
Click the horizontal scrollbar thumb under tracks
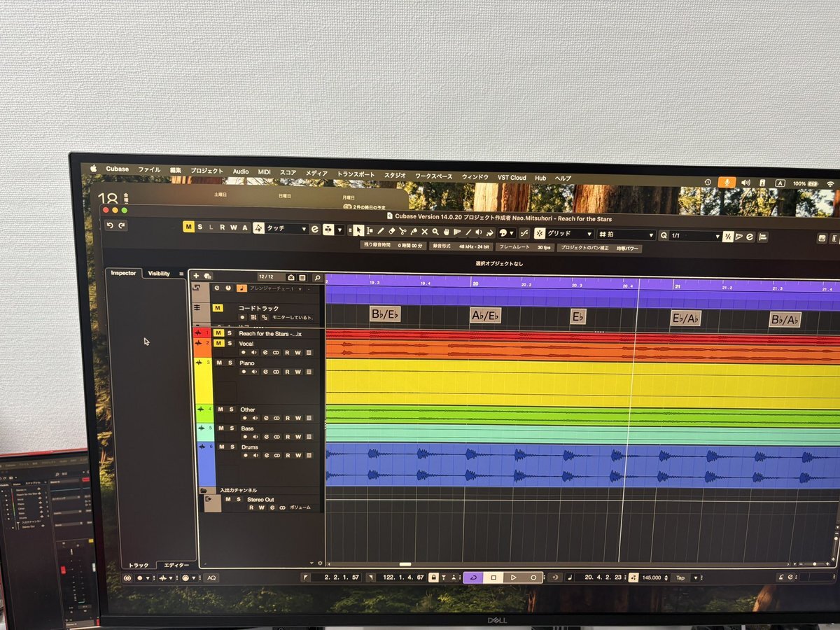point(405,564)
